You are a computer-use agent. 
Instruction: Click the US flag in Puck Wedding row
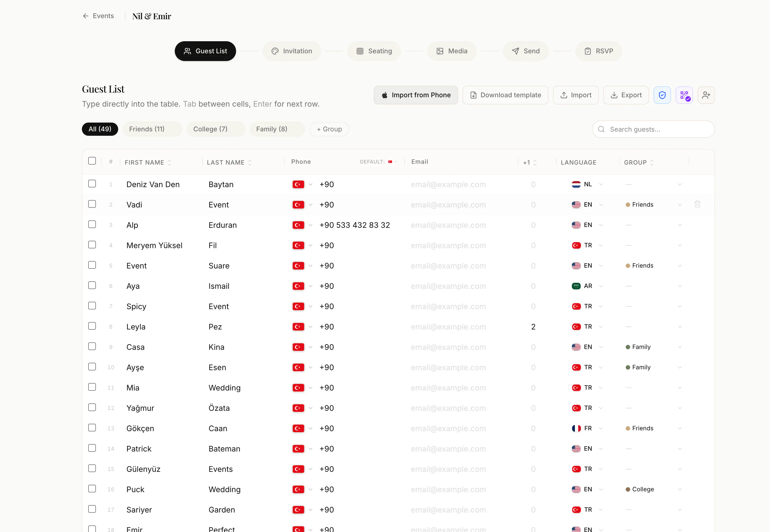click(576, 489)
